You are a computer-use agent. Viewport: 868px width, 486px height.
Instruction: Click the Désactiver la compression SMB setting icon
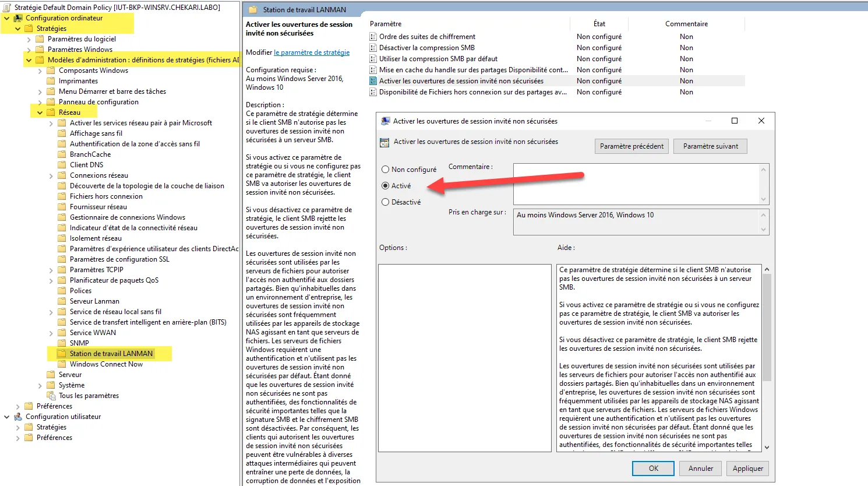click(373, 48)
